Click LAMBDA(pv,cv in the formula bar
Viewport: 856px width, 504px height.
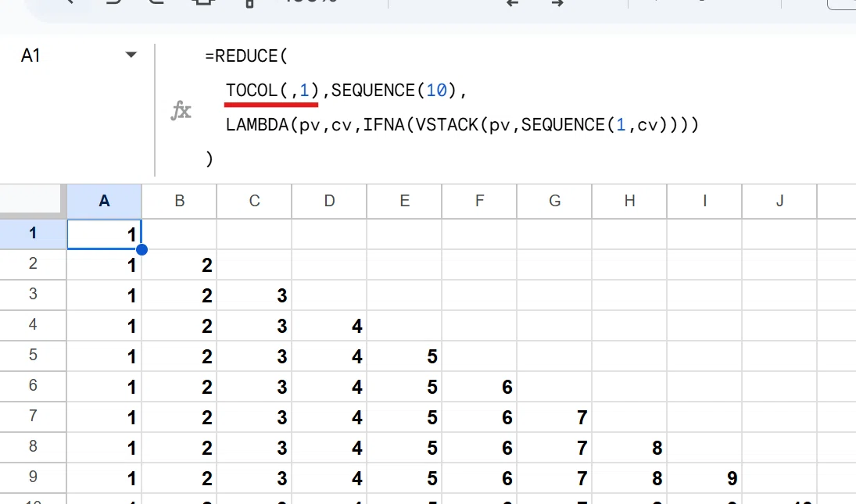288,125
